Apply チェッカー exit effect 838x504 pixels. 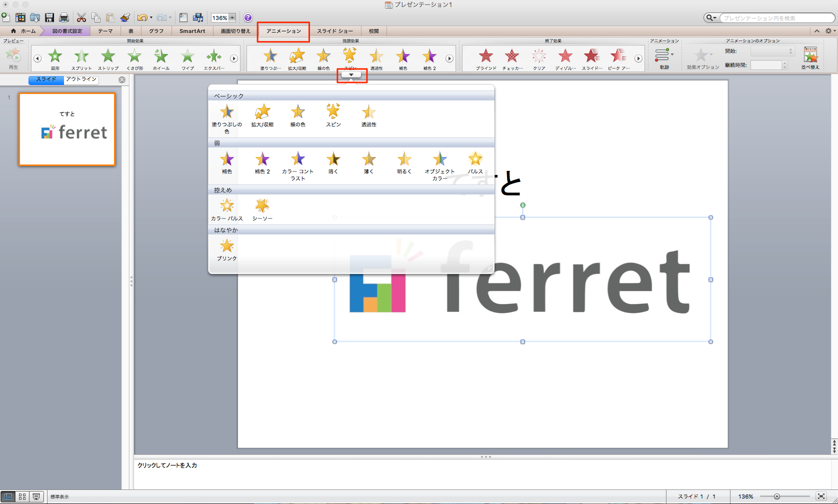(512, 59)
